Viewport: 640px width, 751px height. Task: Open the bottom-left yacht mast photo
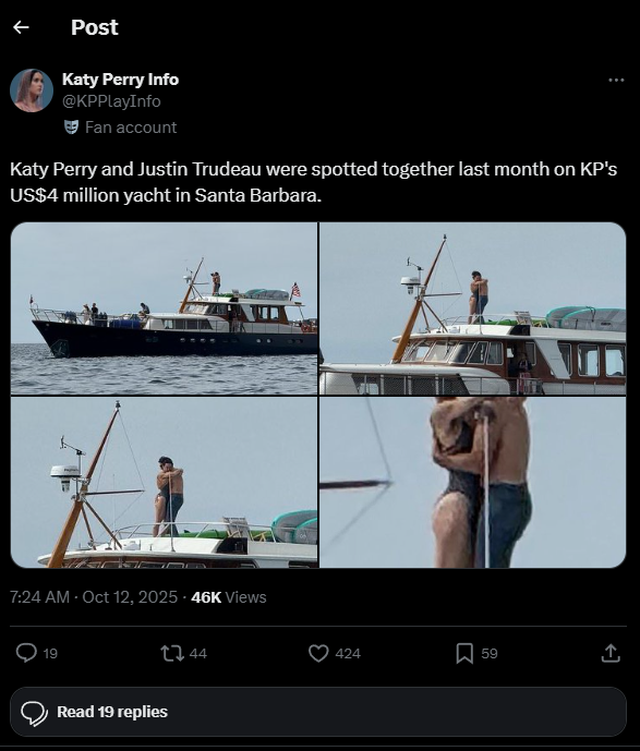click(x=164, y=483)
